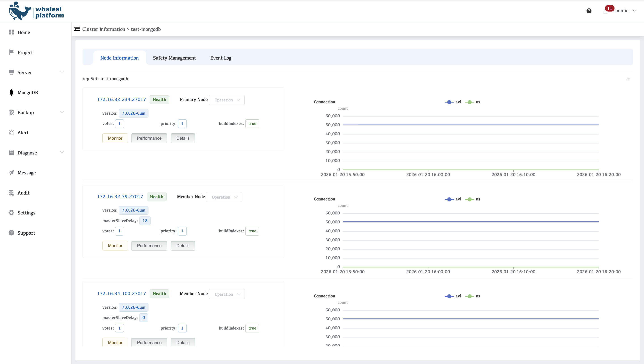Select the Node Information tab
Image resolution: width=644 pixels, height=364 pixels.
click(119, 58)
